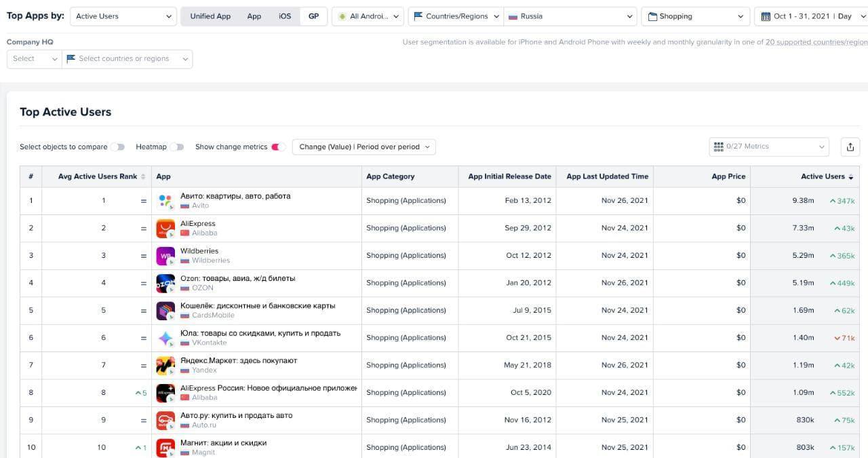Click the flag icon in Company HQ countries
This screenshot has height=458, width=868.
coord(71,59)
